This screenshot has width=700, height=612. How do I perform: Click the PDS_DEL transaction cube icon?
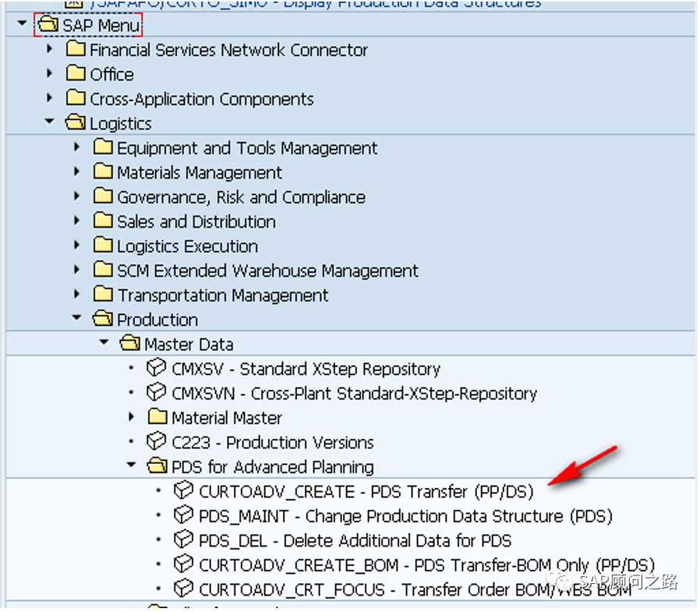[183, 539]
